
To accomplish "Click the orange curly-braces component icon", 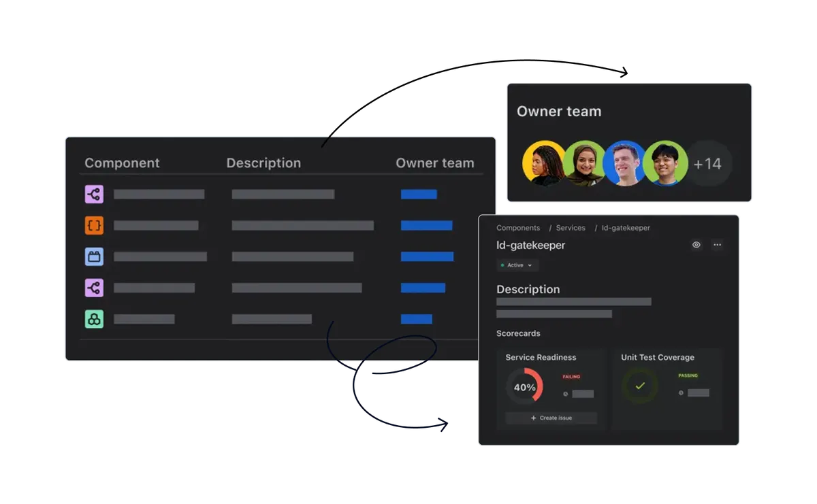I will coord(94,225).
